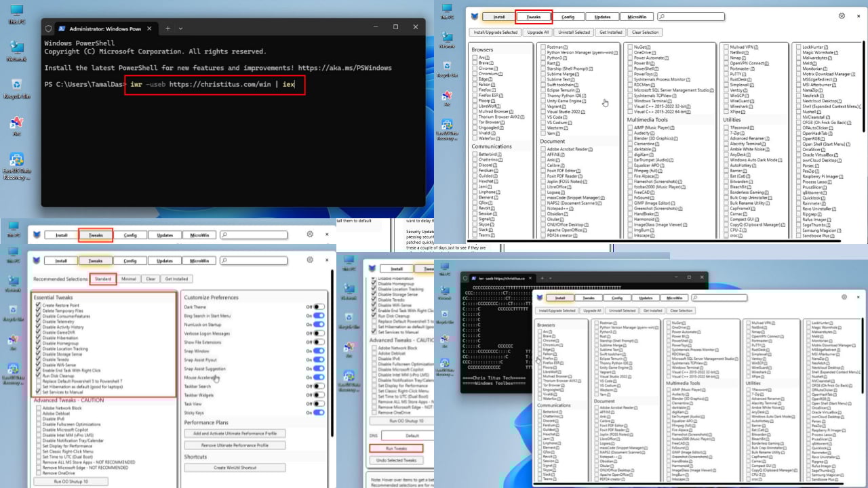The height and width of the screenshot is (488, 868).
Task: Click the red-outlined Run Tweaks button
Action: (x=396, y=449)
